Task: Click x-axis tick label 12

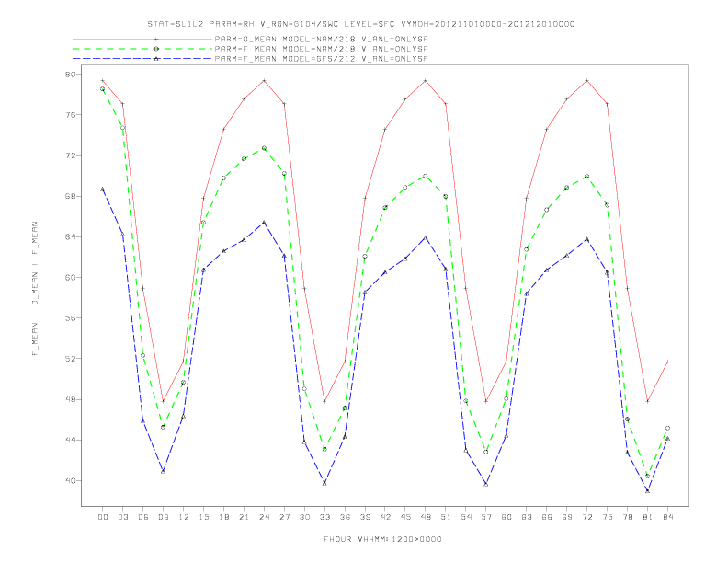Action: (x=184, y=517)
